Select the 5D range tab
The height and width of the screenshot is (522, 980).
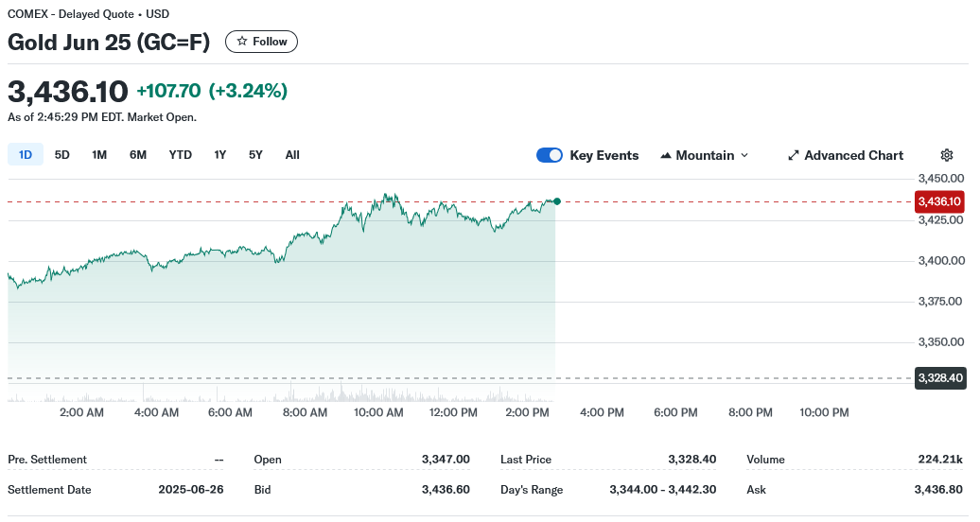click(x=61, y=154)
